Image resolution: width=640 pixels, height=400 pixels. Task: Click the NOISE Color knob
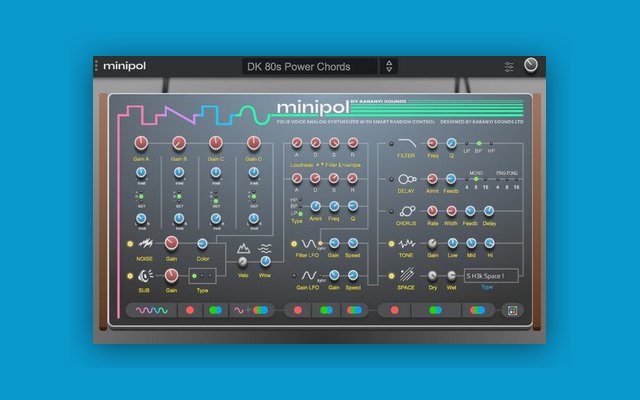tap(202, 244)
